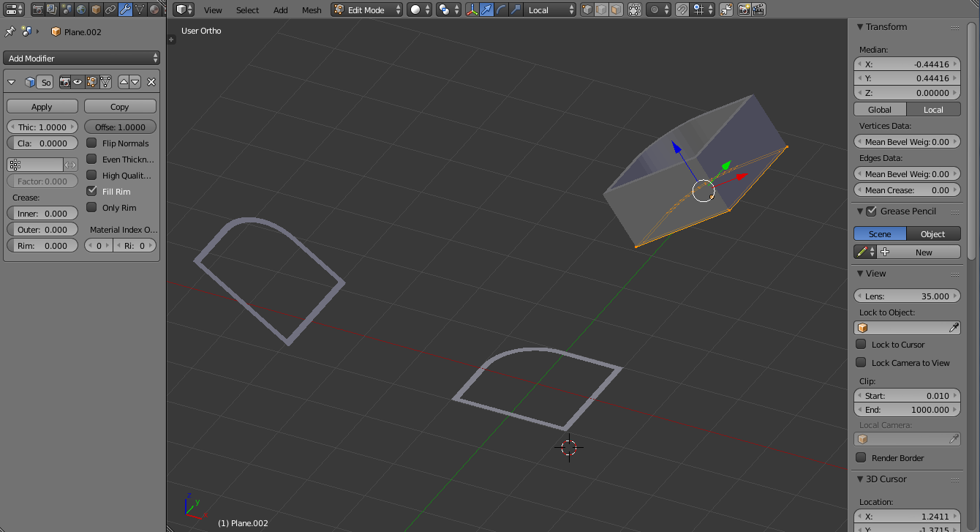The height and width of the screenshot is (532, 980).
Task: Move the modifier down in the stack
Action: pyautogui.click(x=135, y=82)
